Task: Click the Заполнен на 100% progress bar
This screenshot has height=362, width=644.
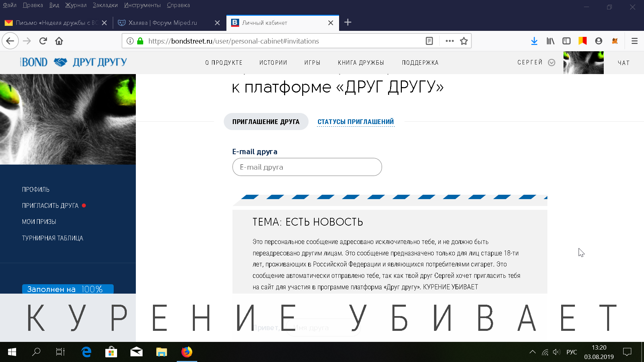Action: 68,289
